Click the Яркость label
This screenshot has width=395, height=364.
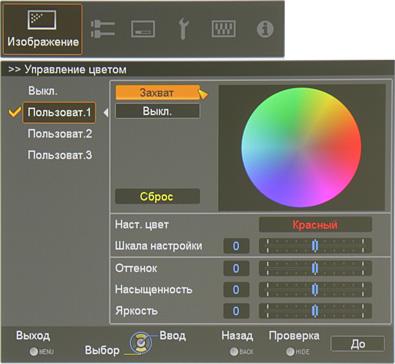coord(136,311)
